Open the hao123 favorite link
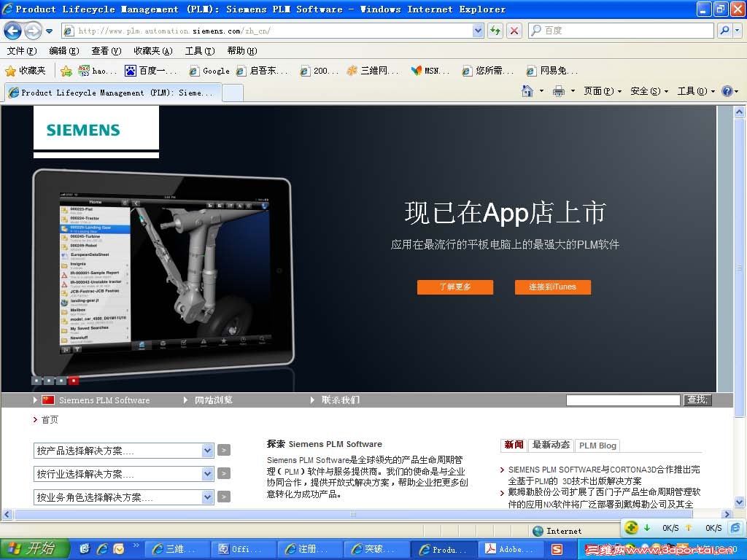The width and height of the screenshot is (747, 560). pyautogui.click(x=97, y=71)
